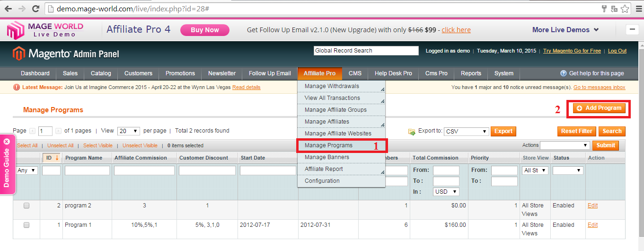Click the Export button
This screenshot has height=251, width=644.
click(x=503, y=131)
